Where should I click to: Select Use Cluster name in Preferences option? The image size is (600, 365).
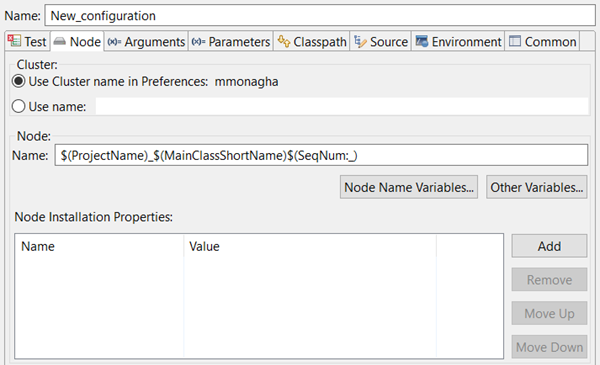click(x=18, y=81)
